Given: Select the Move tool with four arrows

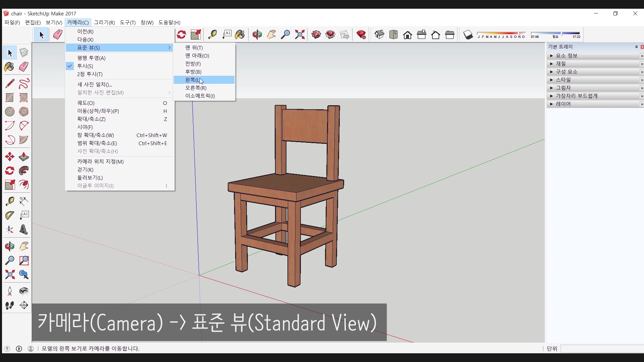Looking at the screenshot, I should click(9, 157).
